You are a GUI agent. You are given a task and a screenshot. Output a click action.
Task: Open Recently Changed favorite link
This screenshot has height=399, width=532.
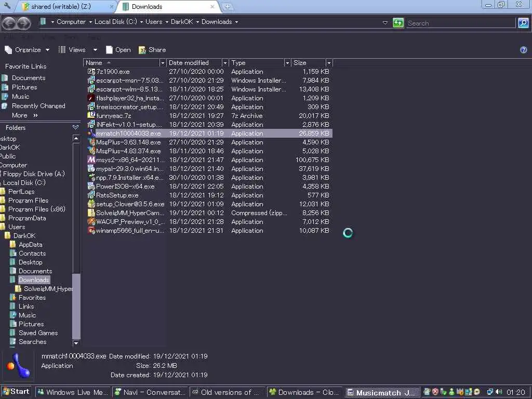pos(38,106)
